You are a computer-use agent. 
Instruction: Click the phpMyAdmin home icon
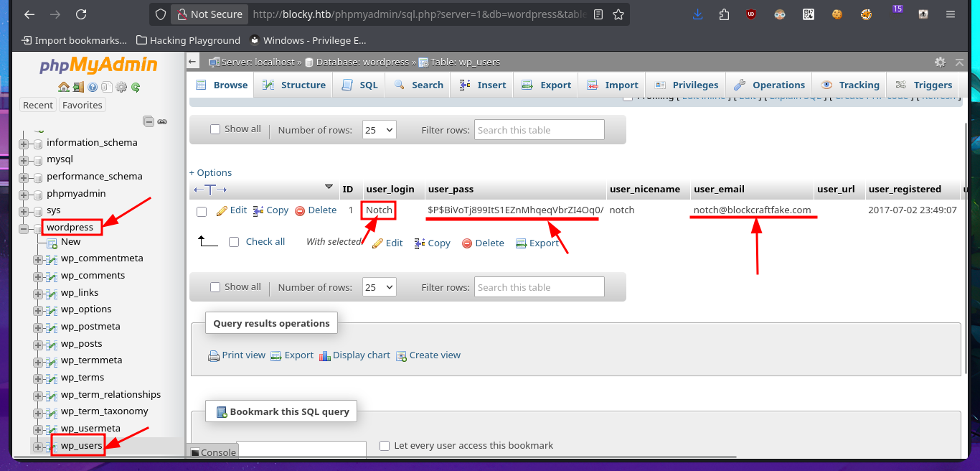coord(64,88)
